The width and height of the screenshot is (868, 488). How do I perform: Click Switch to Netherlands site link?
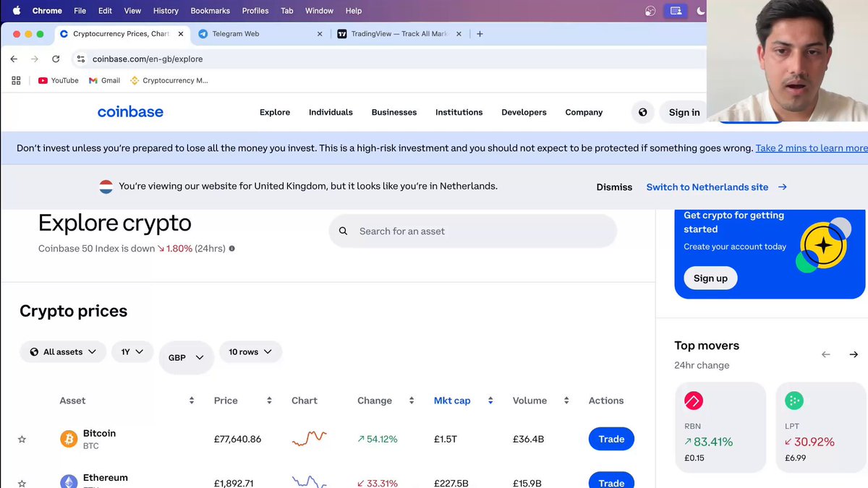click(x=716, y=187)
